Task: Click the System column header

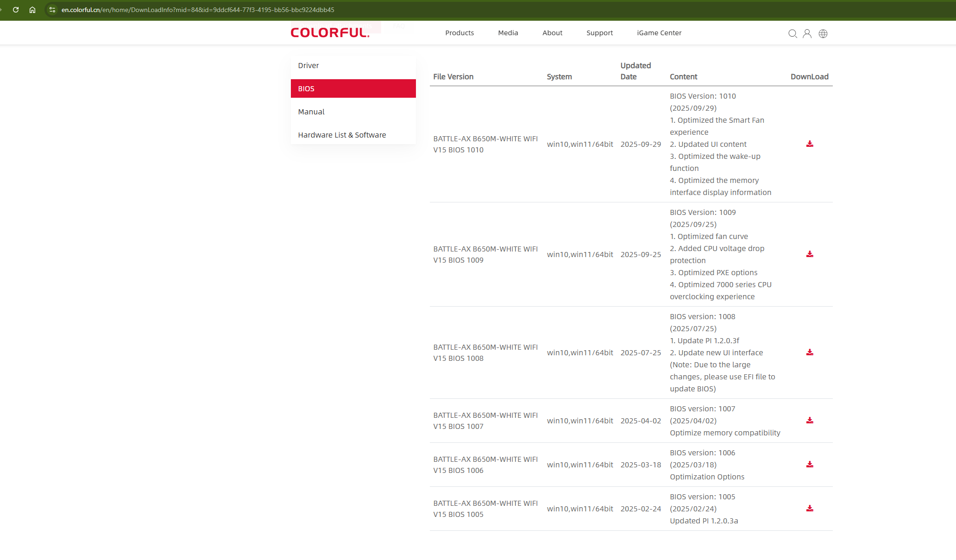Action: [x=560, y=77]
